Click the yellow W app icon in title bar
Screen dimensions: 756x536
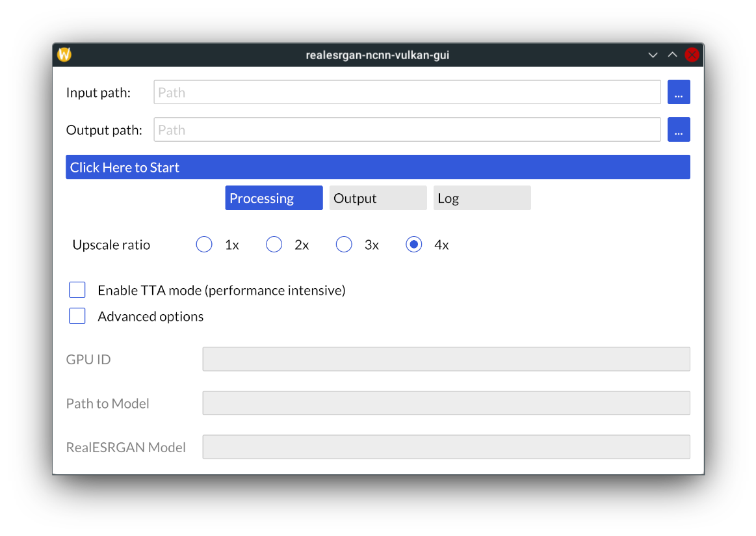[64, 55]
